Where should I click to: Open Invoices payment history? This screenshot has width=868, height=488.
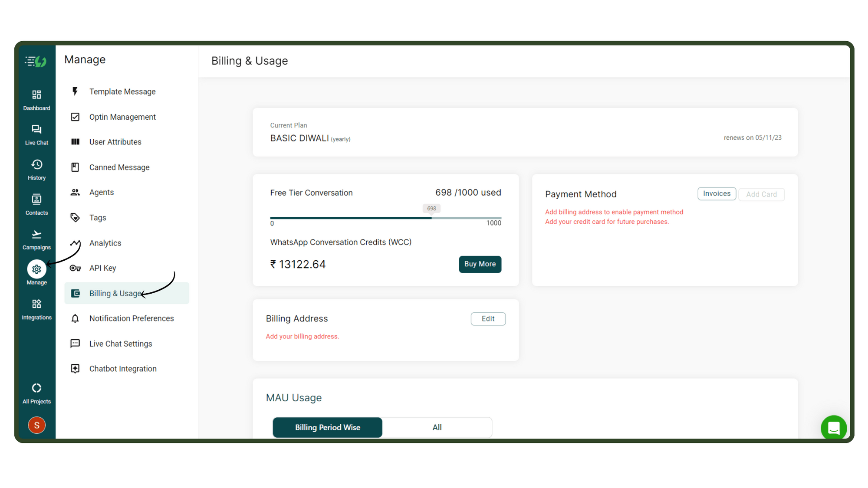(x=716, y=193)
